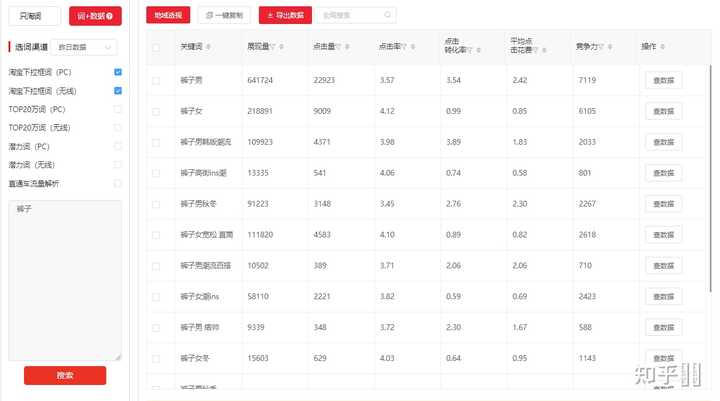The height and width of the screenshot is (401, 720).
Task: Click the 选词渠道 section label
Action: [31, 47]
